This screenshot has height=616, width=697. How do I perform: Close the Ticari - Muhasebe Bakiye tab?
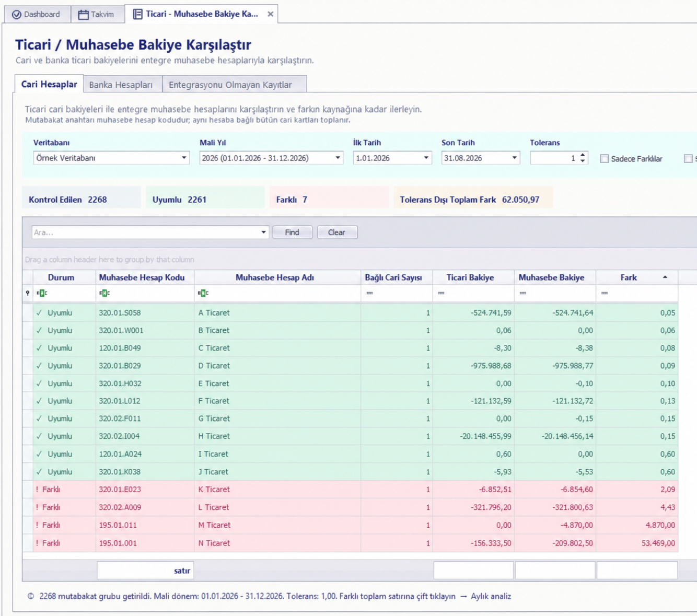coord(270,14)
